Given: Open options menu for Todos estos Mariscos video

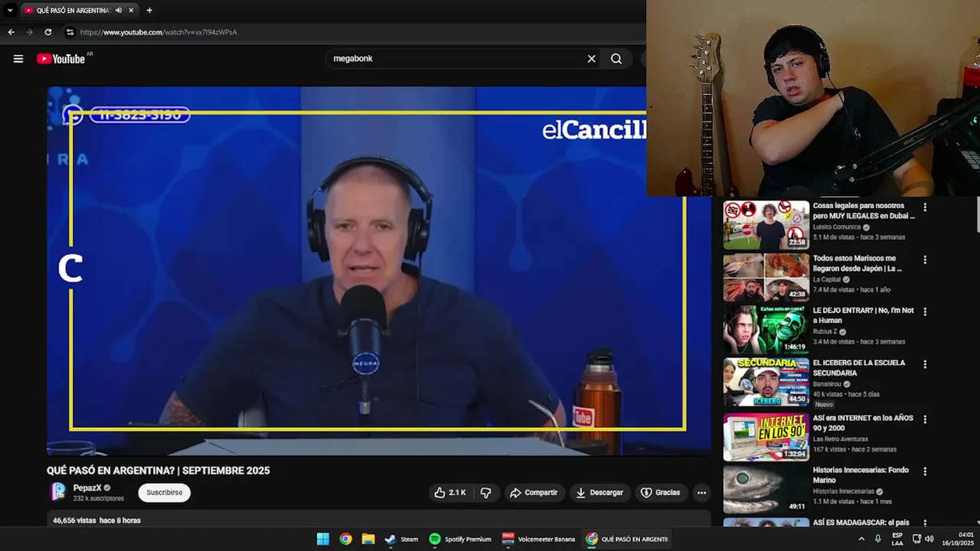Looking at the screenshot, I should [x=925, y=260].
